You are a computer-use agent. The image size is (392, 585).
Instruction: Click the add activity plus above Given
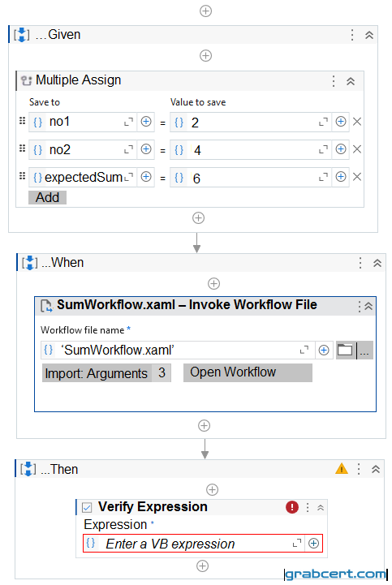(x=205, y=11)
